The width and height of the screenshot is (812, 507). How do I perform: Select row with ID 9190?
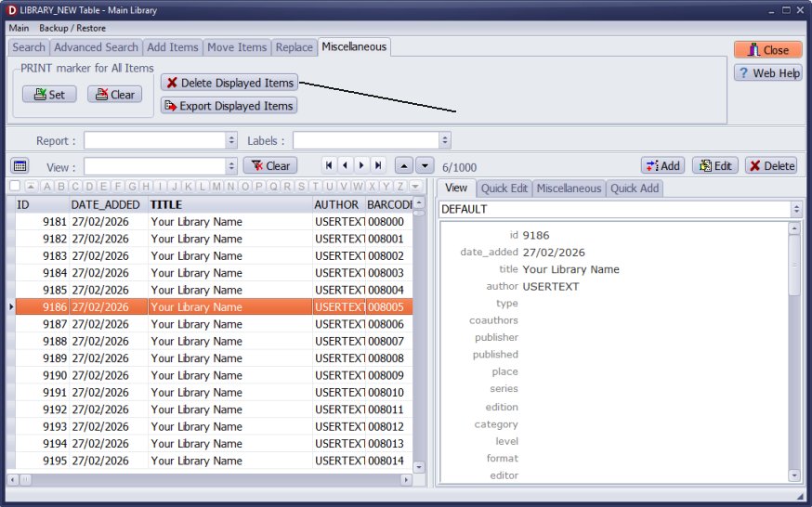tap(186, 375)
